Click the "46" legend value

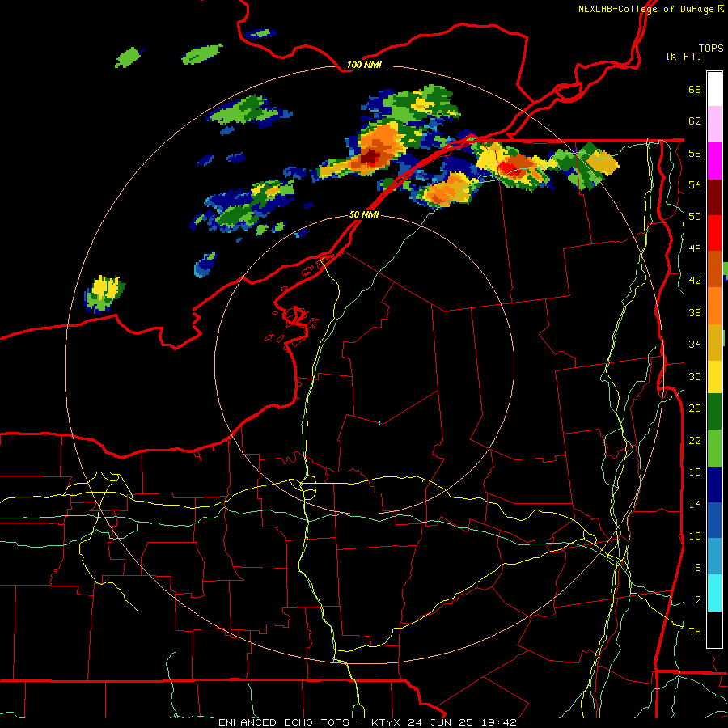click(695, 248)
